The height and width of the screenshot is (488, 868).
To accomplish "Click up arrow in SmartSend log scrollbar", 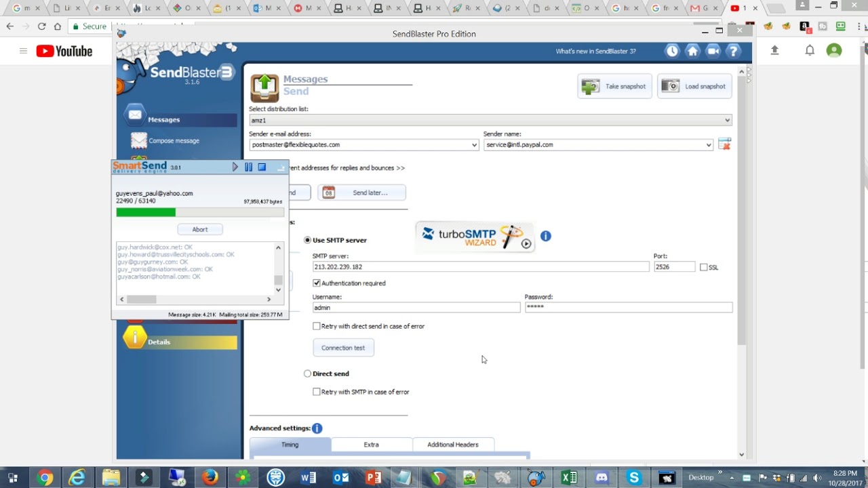I will [278, 247].
